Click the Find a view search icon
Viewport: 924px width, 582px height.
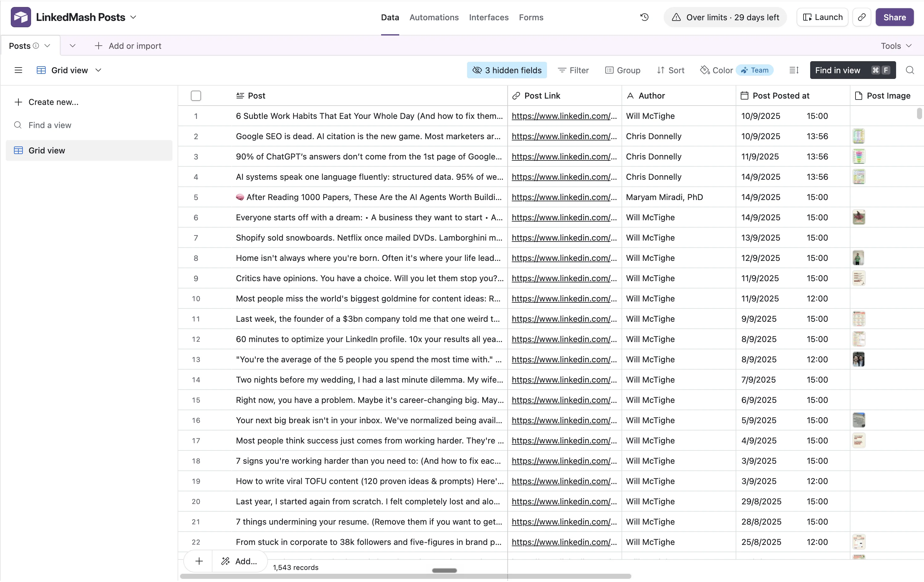18,125
